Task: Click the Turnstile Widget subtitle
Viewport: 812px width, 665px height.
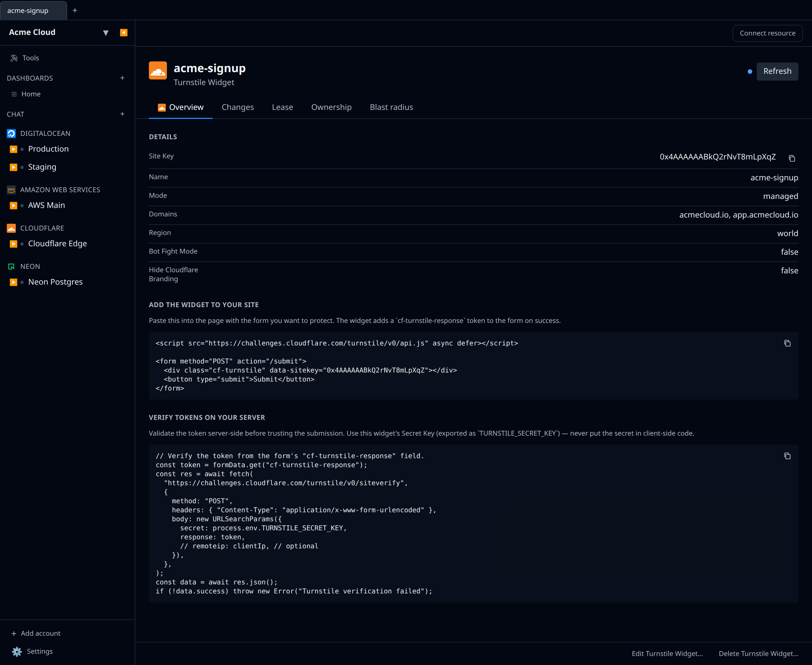Action: (x=204, y=82)
